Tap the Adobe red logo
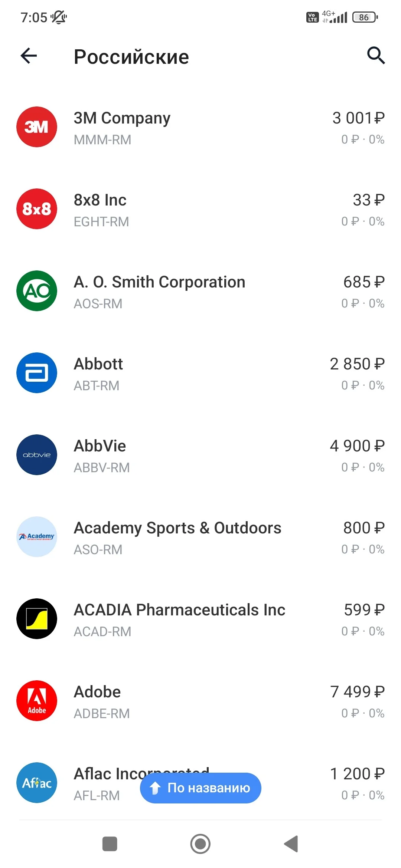Screen dimensions: 401x868 [x=37, y=701]
